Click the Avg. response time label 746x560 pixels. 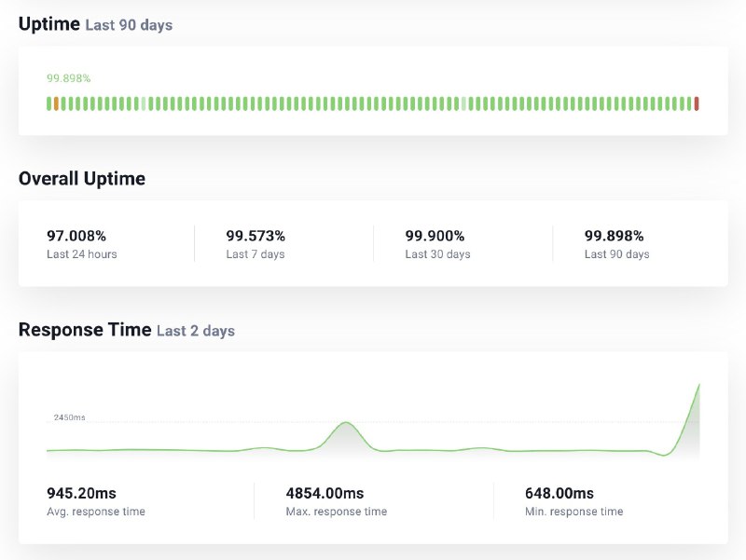point(96,512)
